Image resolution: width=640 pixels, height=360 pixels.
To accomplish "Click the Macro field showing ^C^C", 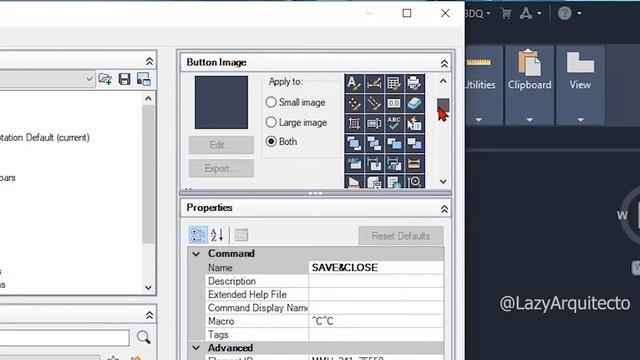I will [x=376, y=321].
